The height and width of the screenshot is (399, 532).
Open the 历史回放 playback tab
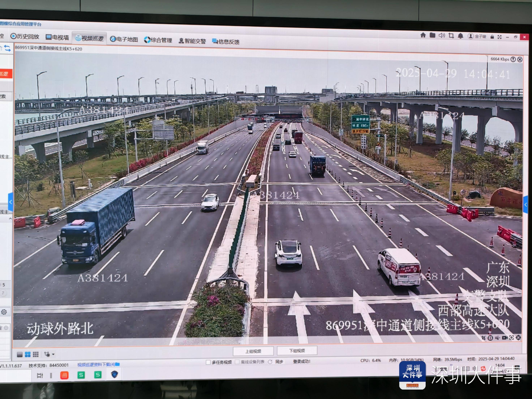[x=25, y=37]
